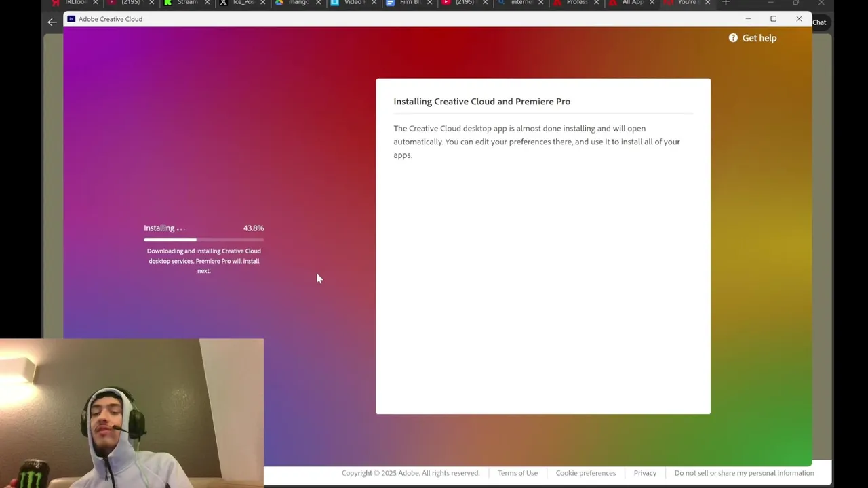Screen dimensions: 868x488
Task: Close the Adobe Creative Cloud installer window
Action: coord(799,19)
